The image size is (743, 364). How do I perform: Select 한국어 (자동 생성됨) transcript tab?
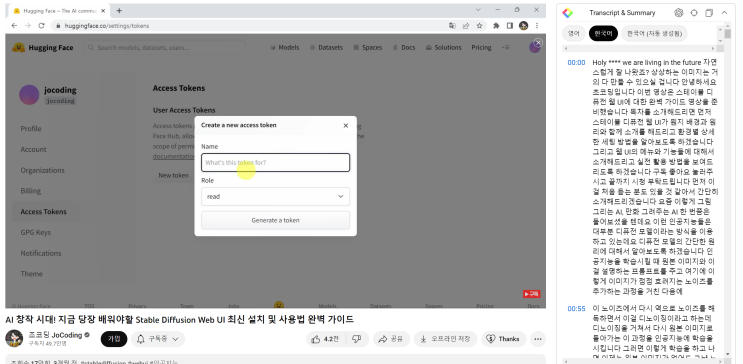[654, 34]
